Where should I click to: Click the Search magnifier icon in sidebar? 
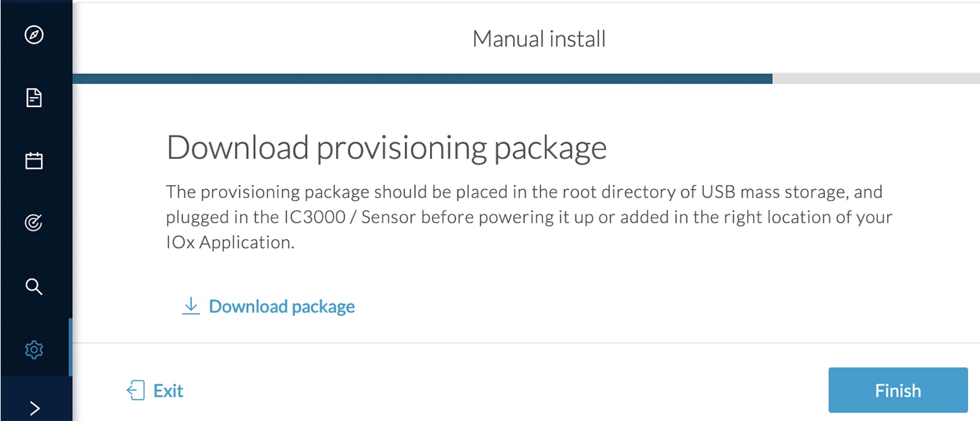pyautogui.click(x=34, y=286)
